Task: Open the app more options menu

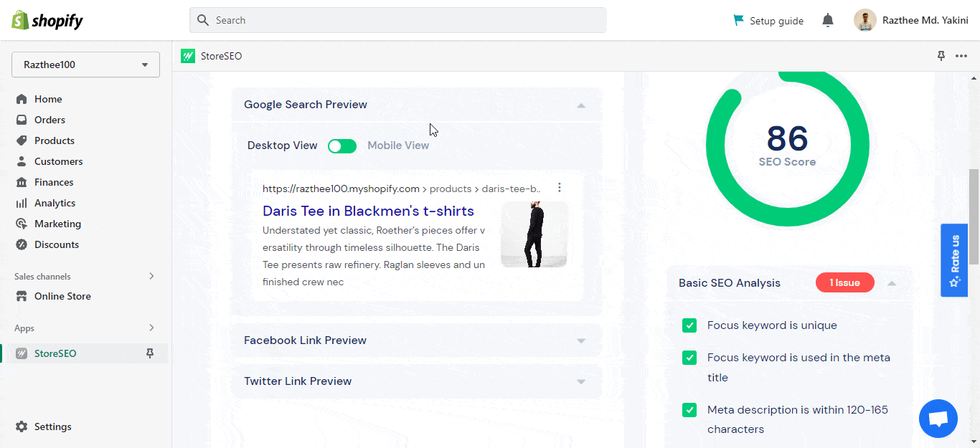Action: (961, 56)
